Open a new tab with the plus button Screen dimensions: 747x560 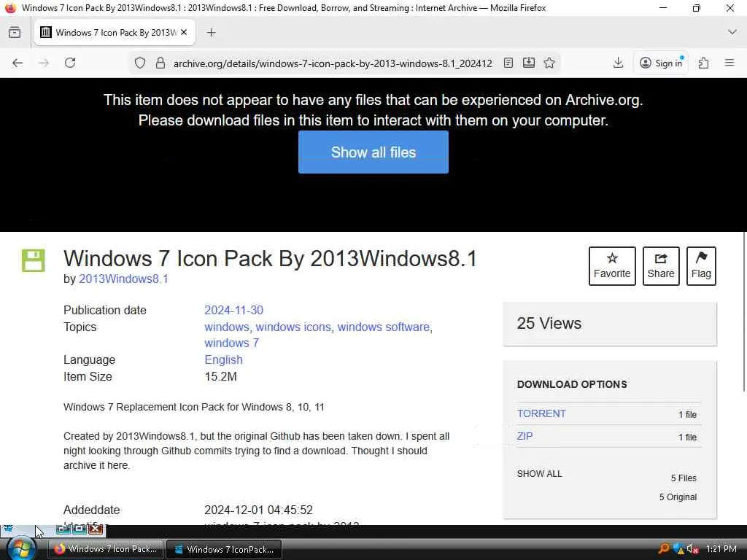coord(211,32)
